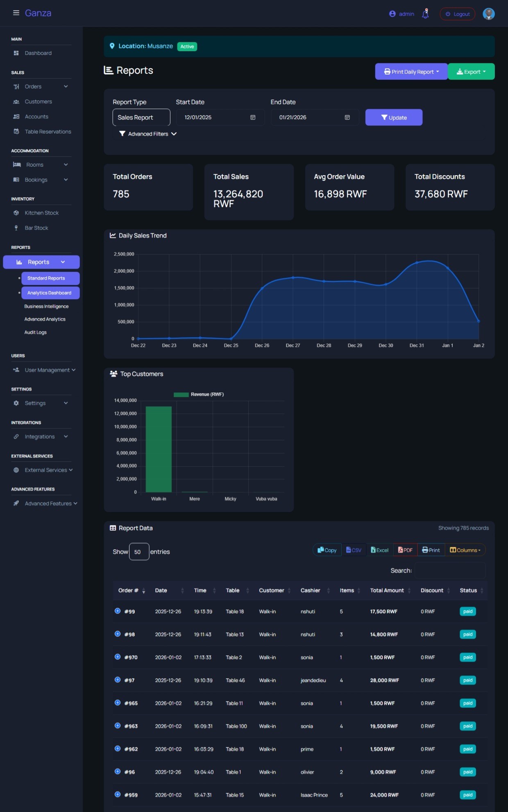Open the Columns visibility dropdown
Viewport: 508px width, 812px height.
[x=465, y=550]
